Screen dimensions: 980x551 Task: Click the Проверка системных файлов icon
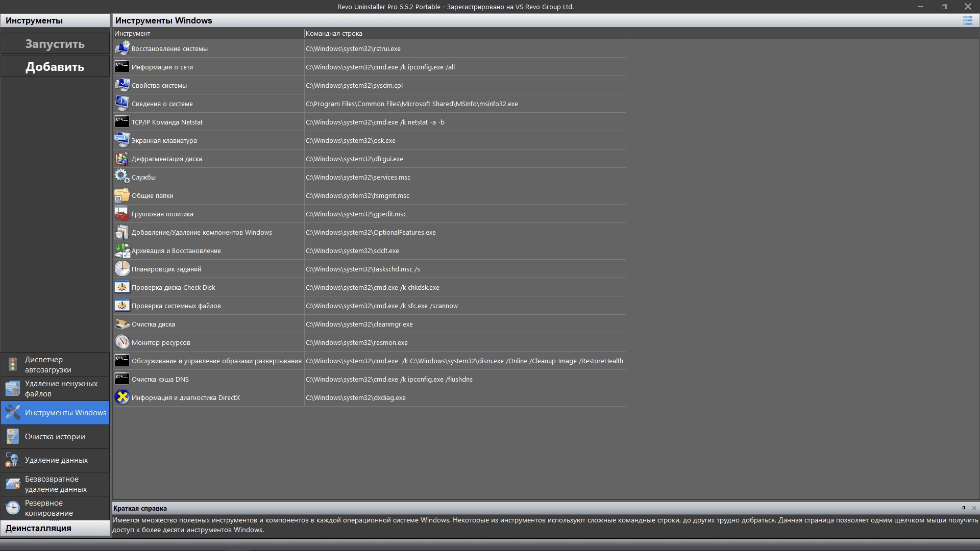tap(122, 306)
